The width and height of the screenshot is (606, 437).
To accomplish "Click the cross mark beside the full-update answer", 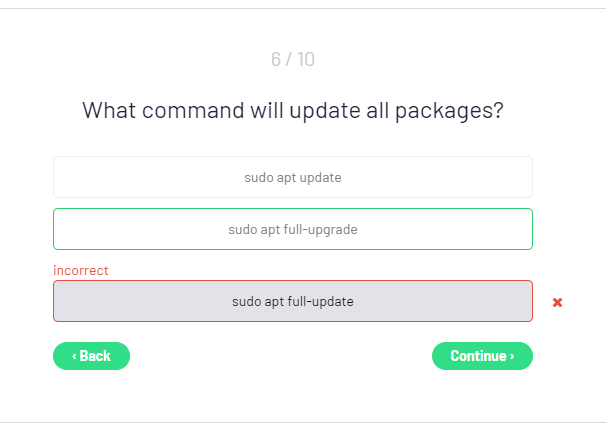I will coord(557,302).
